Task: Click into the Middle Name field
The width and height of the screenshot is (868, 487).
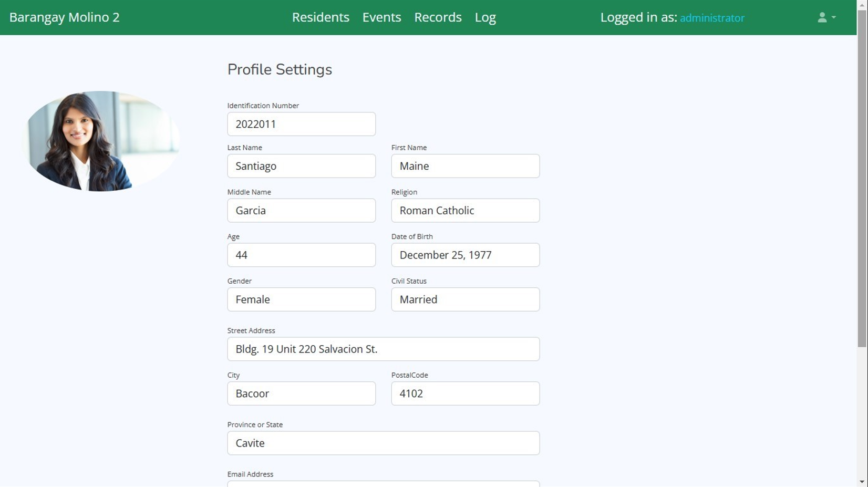Action: point(301,211)
